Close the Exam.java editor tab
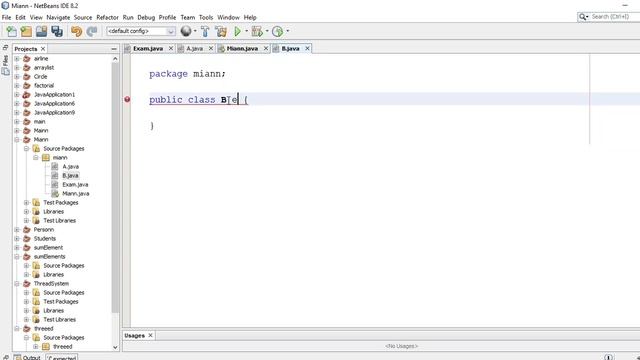 click(171, 48)
